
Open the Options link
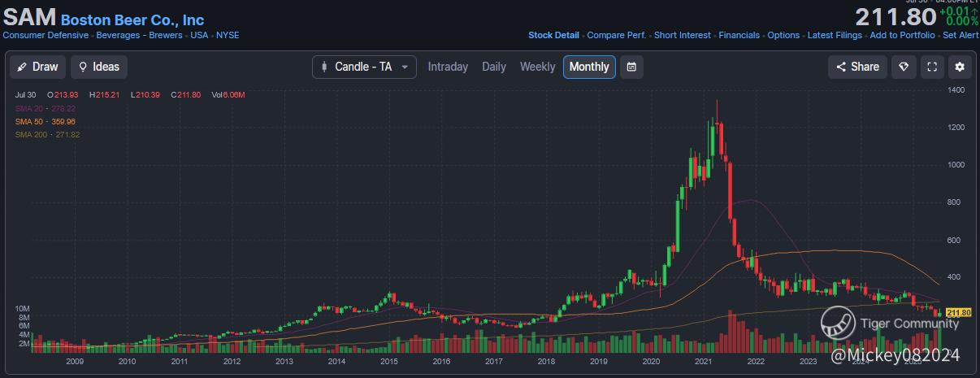(x=783, y=35)
